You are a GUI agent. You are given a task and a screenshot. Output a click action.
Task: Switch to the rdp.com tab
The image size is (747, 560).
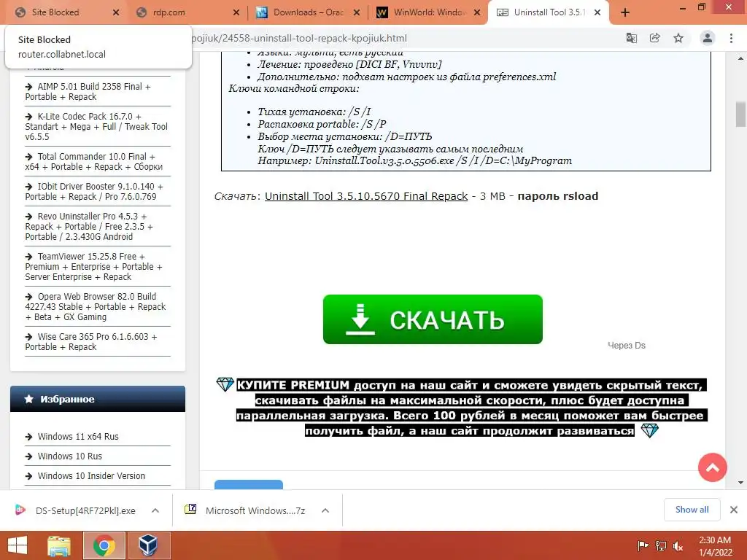coord(186,12)
